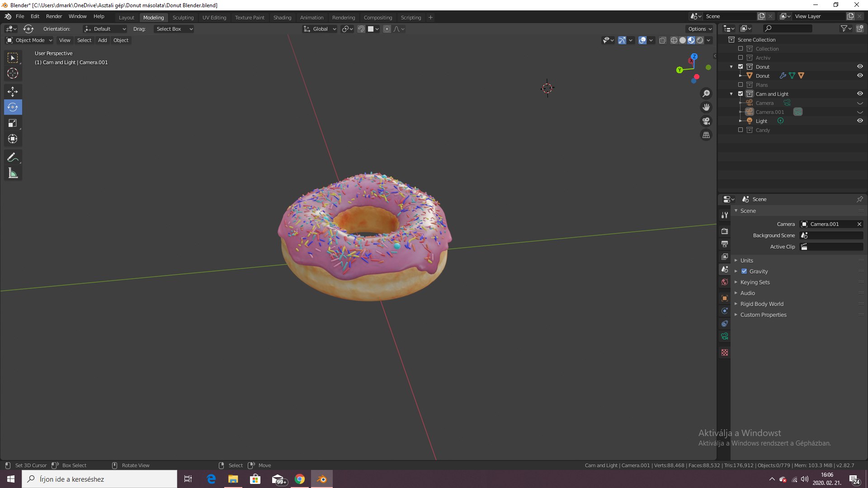868x488 pixels.
Task: Open Chrome from the Windows taskbar
Action: 300,479
